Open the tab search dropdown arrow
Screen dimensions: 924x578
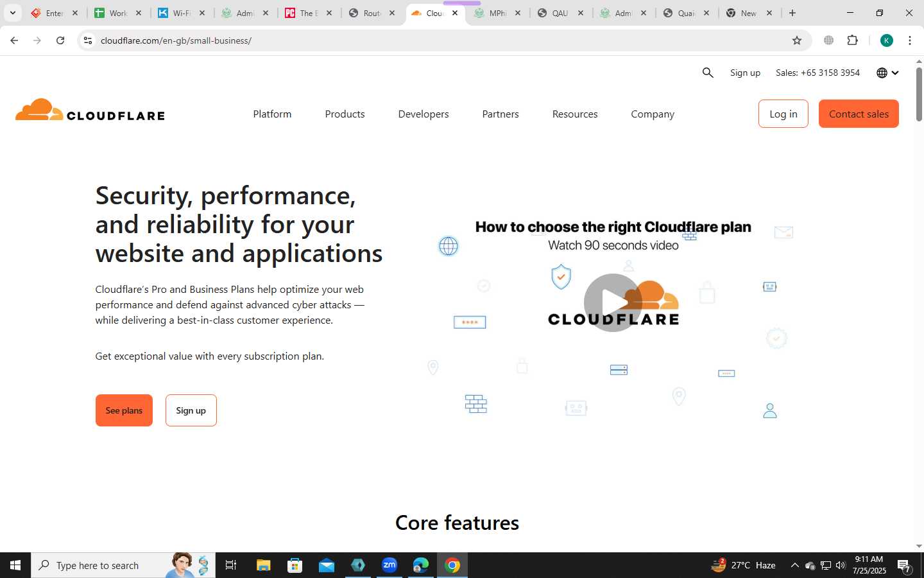pos(12,13)
